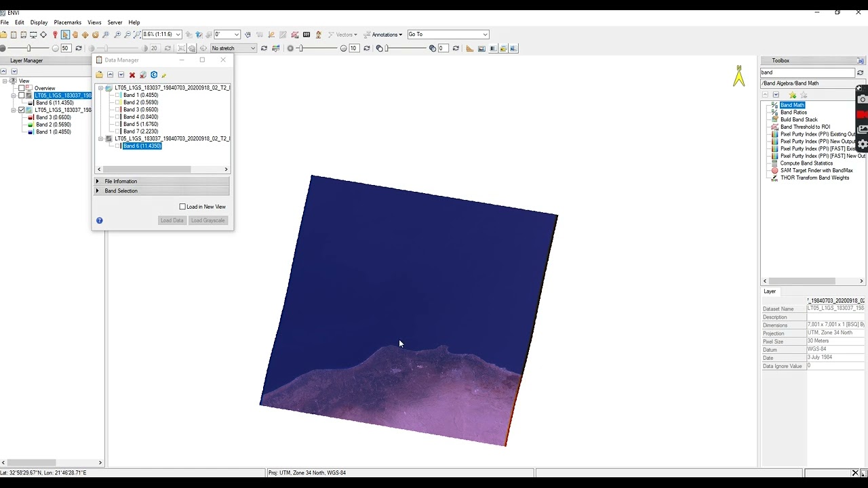Click the Toolbox search field containing 'band'
The height and width of the screenshot is (488, 868).
(807, 73)
